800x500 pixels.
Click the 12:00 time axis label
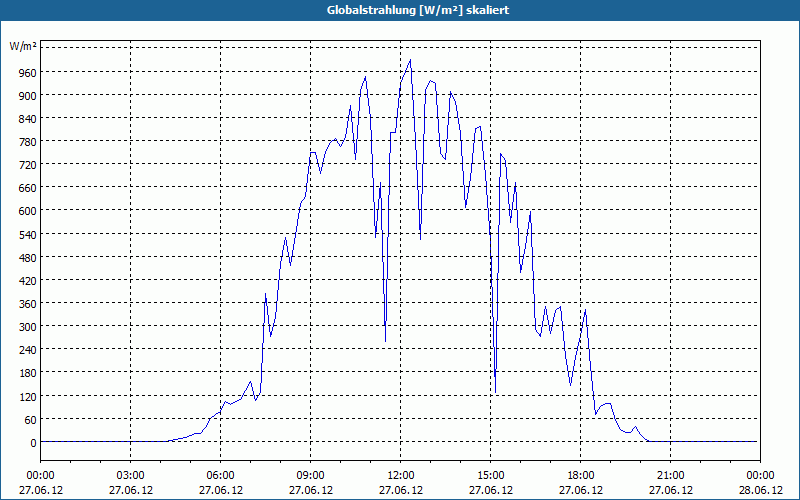(401, 476)
